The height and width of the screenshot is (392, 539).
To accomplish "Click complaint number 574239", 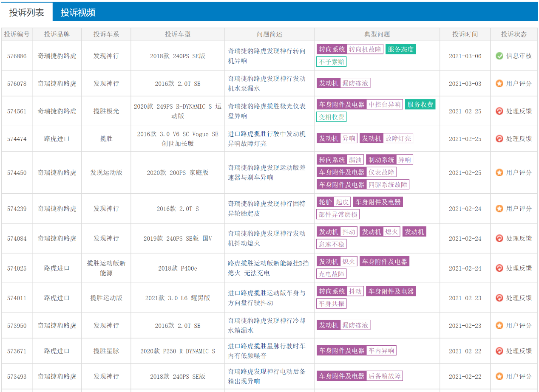I will (17, 209).
